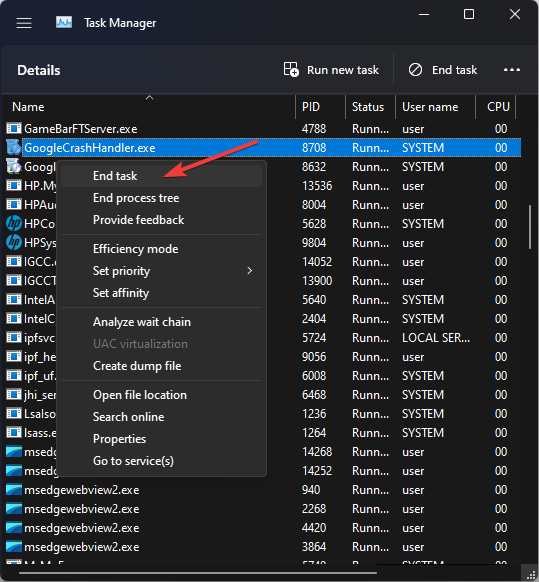Screen dimensions: 539x582
Task: Open the hamburger navigation menu
Action: pyautogui.click(x=24, y=23)
